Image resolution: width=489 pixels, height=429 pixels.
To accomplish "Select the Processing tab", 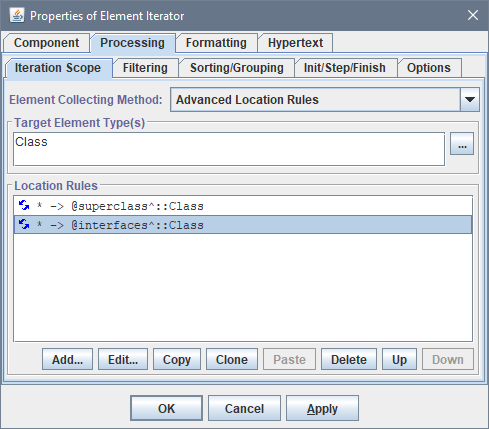I will (132, 43).
